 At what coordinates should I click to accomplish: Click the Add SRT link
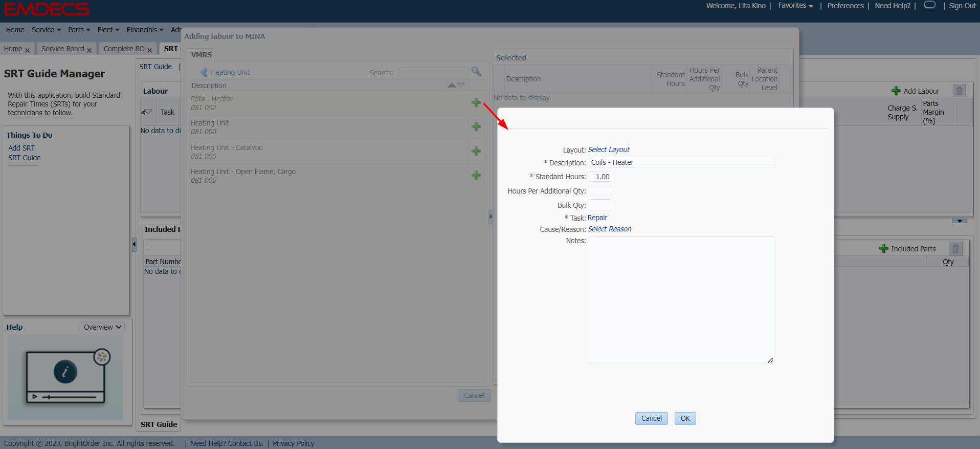21,148
